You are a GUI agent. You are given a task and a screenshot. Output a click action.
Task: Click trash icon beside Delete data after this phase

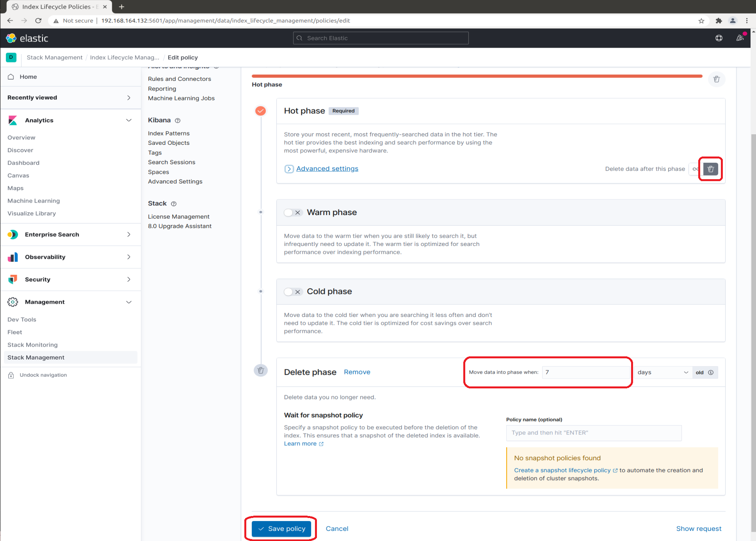tap(710, 169)
